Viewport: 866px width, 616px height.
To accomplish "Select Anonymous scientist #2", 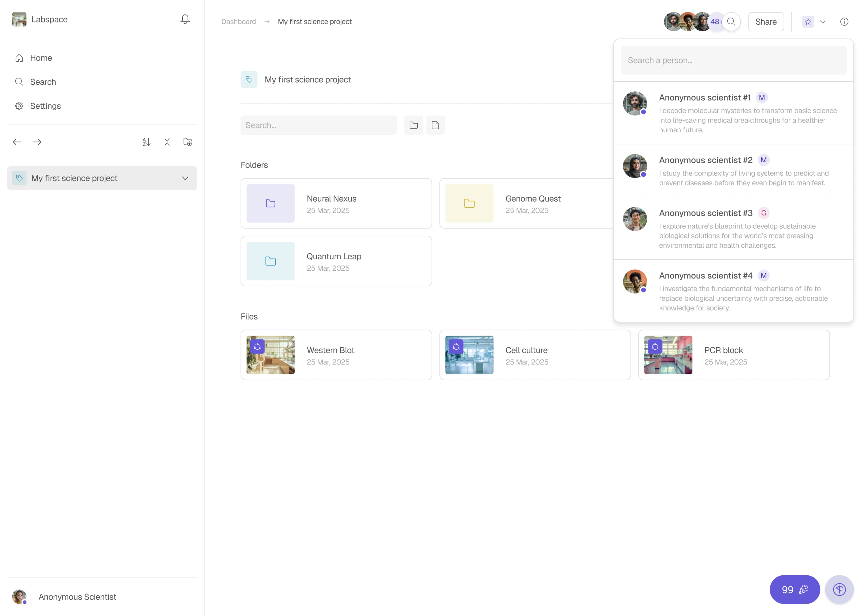I will [733, 171].
